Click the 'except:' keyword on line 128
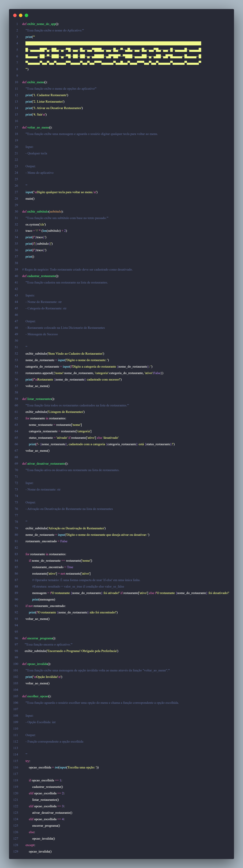The image size is (243, 868). (x=30, y=845)
